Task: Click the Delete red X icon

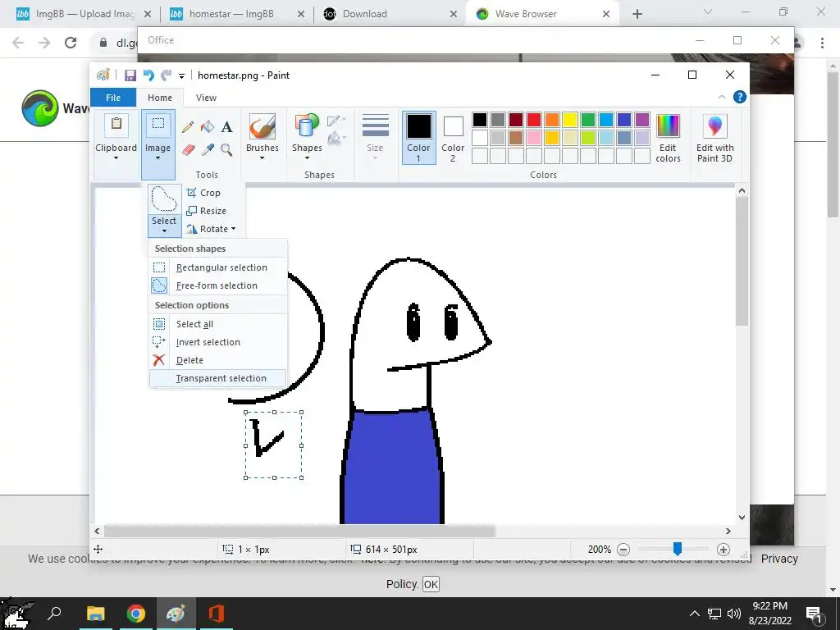Action: coord(158,360)
